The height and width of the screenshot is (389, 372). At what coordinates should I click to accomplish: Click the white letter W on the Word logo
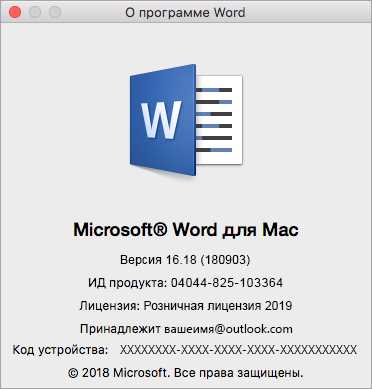click(161, 120)
